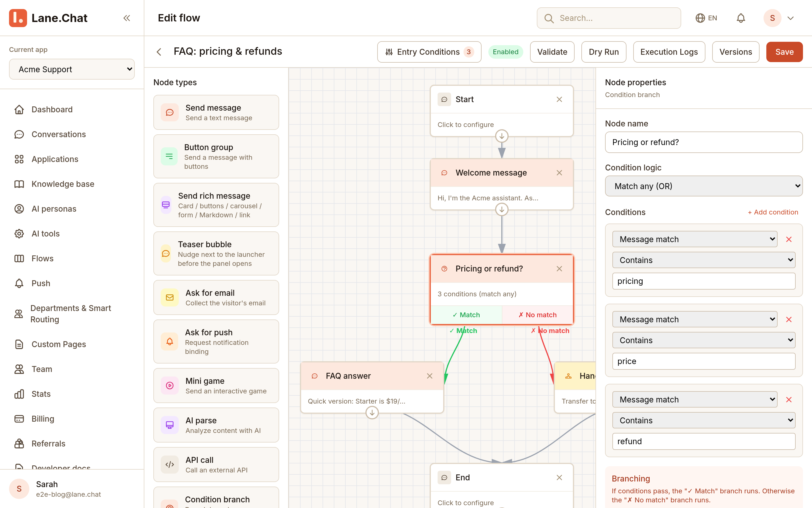Click the Send message node icon
The height and width of the screenshot is (508, 812).
(170, 113)
